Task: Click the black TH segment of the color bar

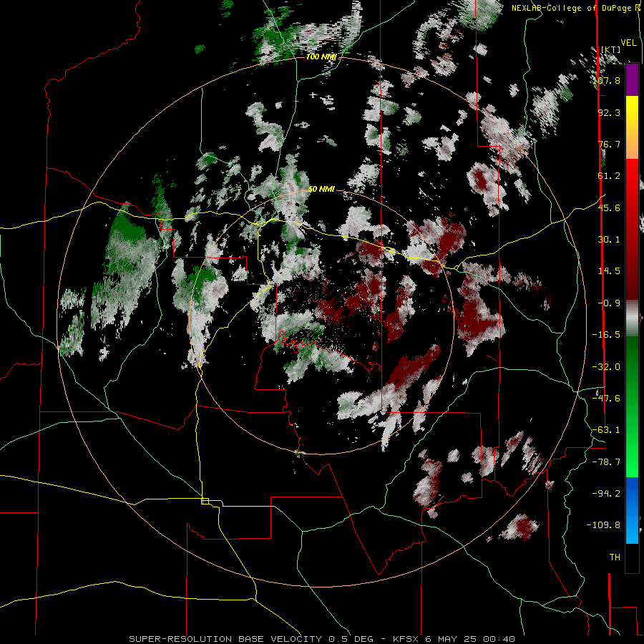Action: [x=632, y=558]
